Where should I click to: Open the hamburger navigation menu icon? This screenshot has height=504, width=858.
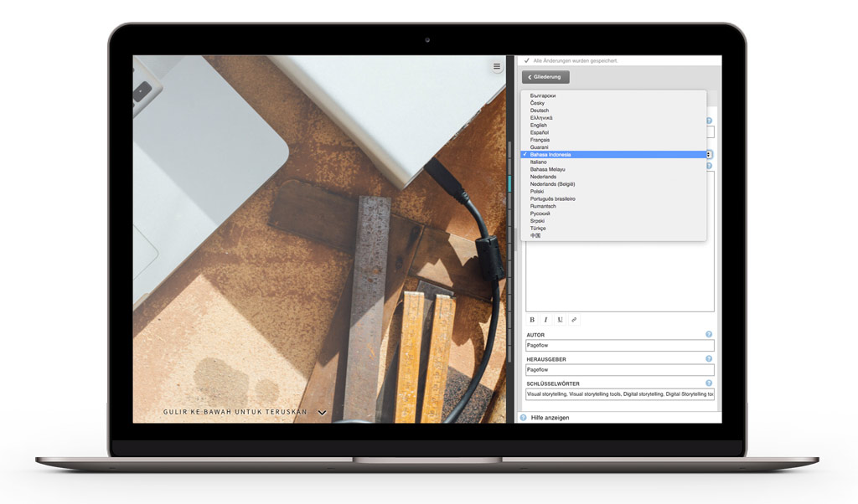[x=497, y=67]
